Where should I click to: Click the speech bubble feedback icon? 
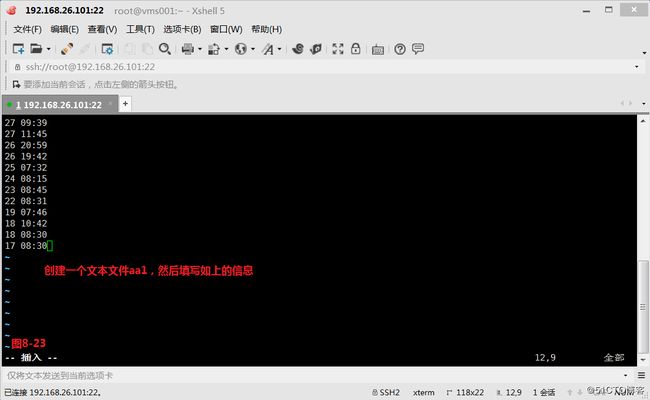tap(418, 48)
